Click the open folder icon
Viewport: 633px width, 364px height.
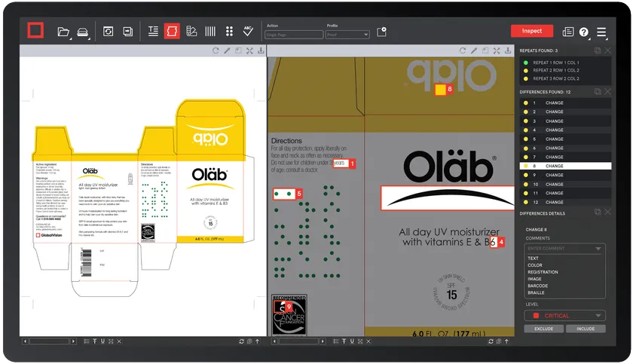click(x=63, y=32)
